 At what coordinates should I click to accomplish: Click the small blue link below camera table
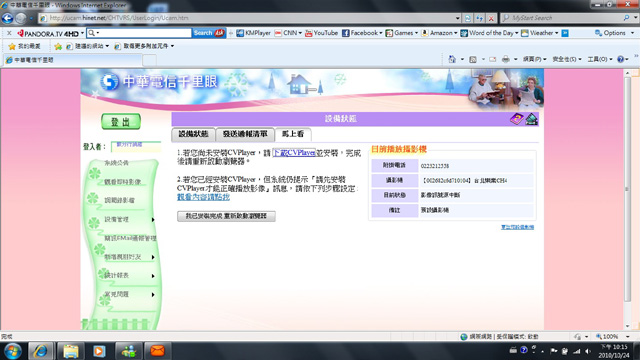point(517,227)
